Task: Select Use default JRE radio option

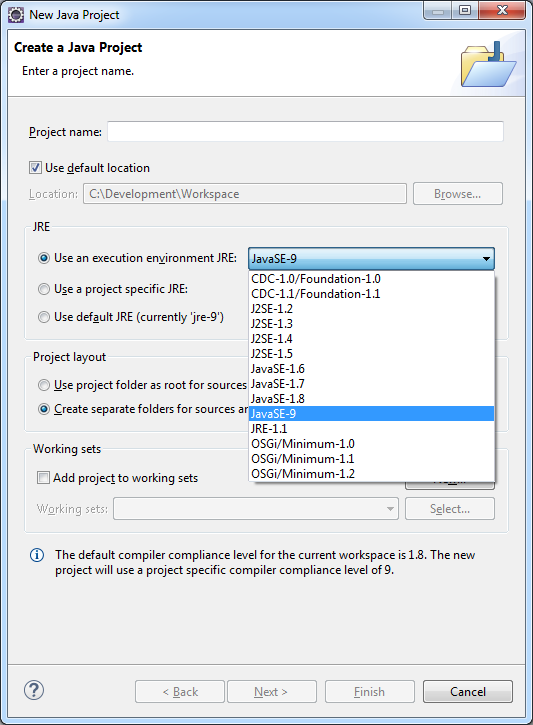Action: [x=44, y=317]
